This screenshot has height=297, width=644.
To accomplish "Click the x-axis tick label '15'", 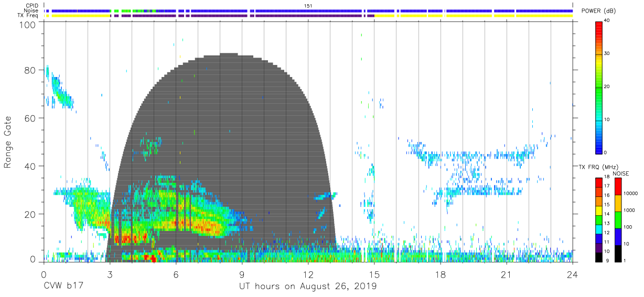I will [374, 274].
